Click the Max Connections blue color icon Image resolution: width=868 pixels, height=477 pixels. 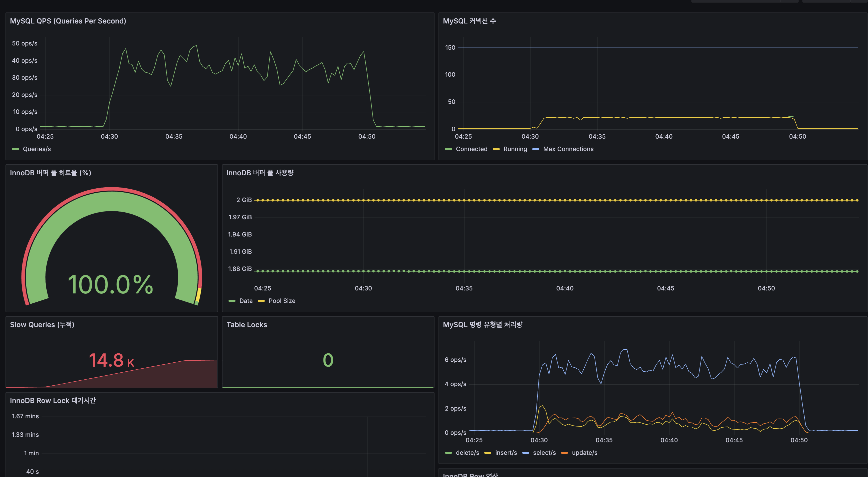(536, 149)
